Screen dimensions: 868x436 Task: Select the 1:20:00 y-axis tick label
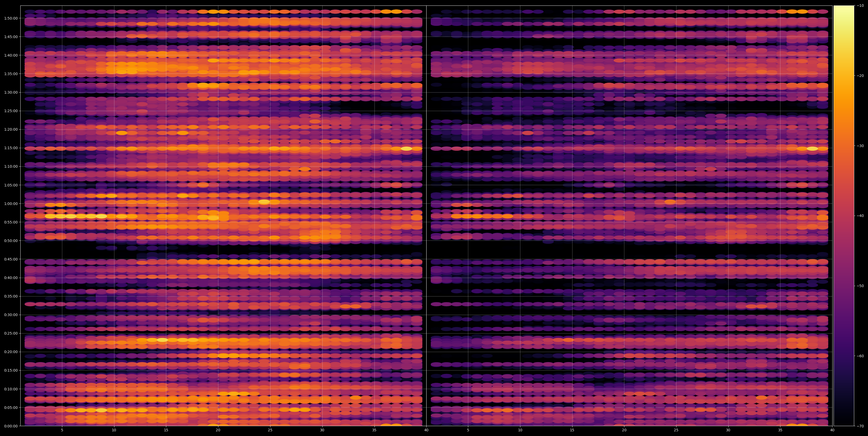point(11,129)
